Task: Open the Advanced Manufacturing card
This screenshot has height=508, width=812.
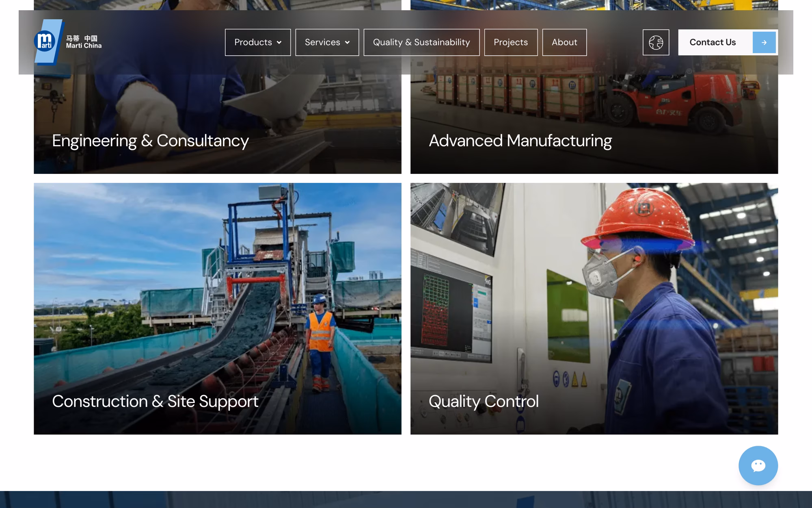Action: click(594, 122)
